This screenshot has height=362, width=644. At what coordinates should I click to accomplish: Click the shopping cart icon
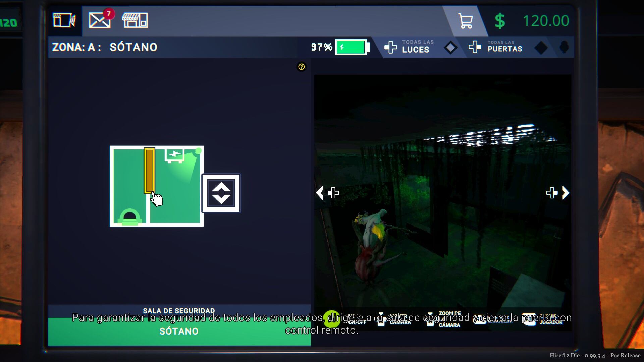465,21
